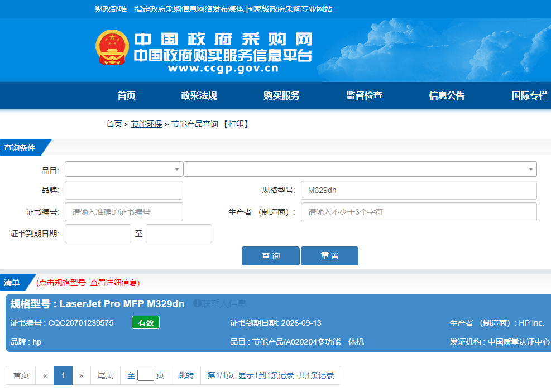Focus the 品牌 input field
551x392 pixels.
point(124,190)
